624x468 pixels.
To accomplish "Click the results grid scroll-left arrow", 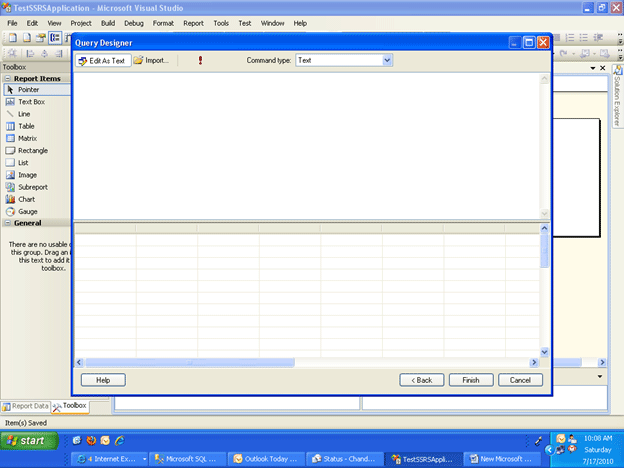I will 79,363.
